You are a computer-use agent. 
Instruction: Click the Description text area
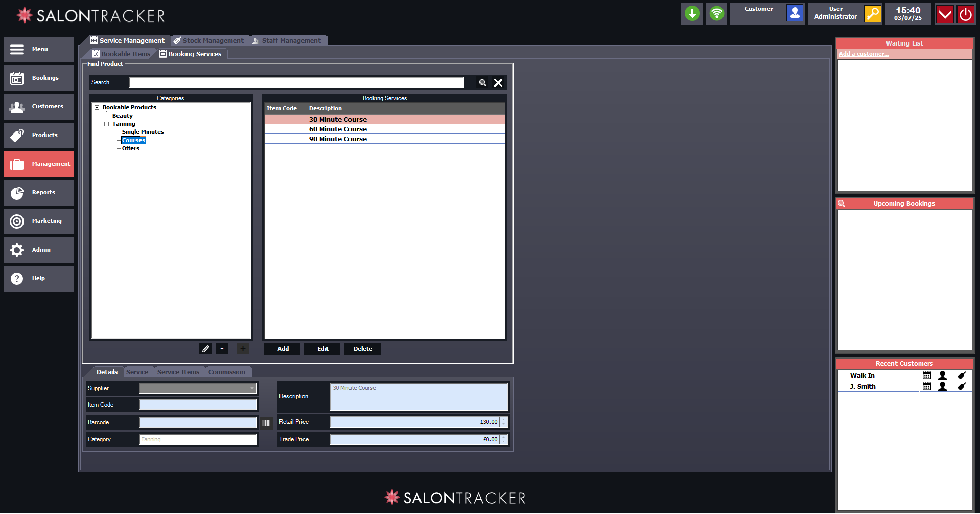click(x=419, y=397)
